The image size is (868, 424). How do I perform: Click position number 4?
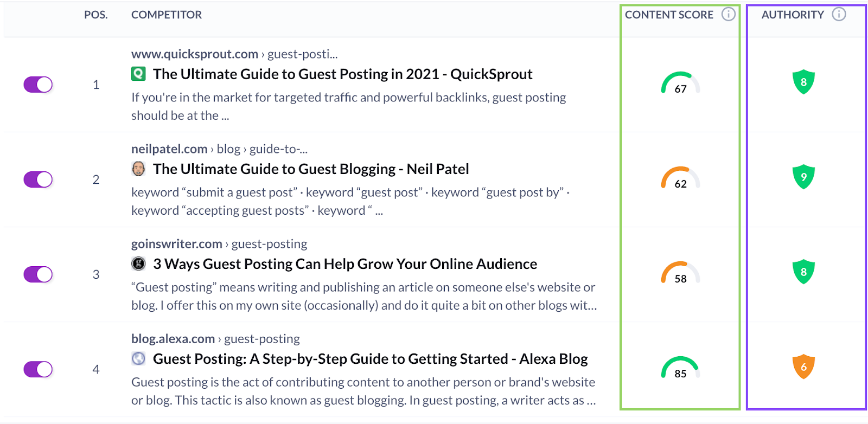pos(96,369)
